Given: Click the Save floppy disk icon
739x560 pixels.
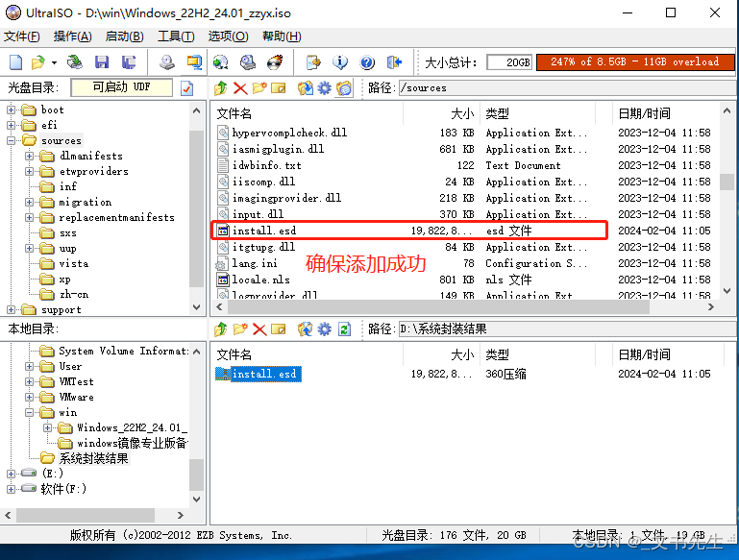Looking at the screenshot, I should tap(102, 62).
